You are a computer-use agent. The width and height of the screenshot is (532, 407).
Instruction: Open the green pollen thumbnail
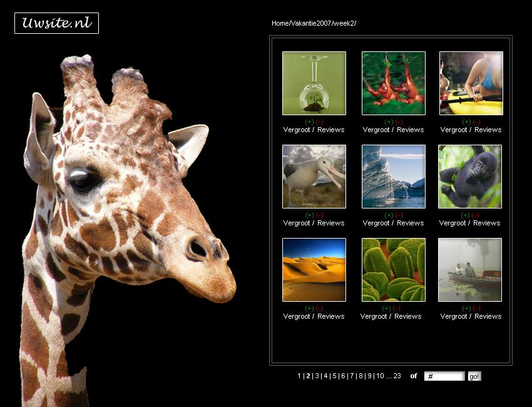pyautogui.click(x=394, y=270)
